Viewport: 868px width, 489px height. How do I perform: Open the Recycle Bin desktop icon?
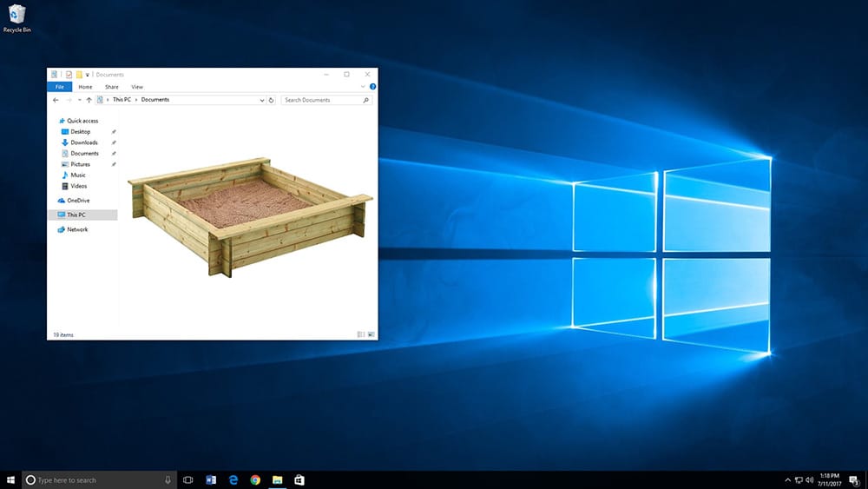(x=17, y=18)
